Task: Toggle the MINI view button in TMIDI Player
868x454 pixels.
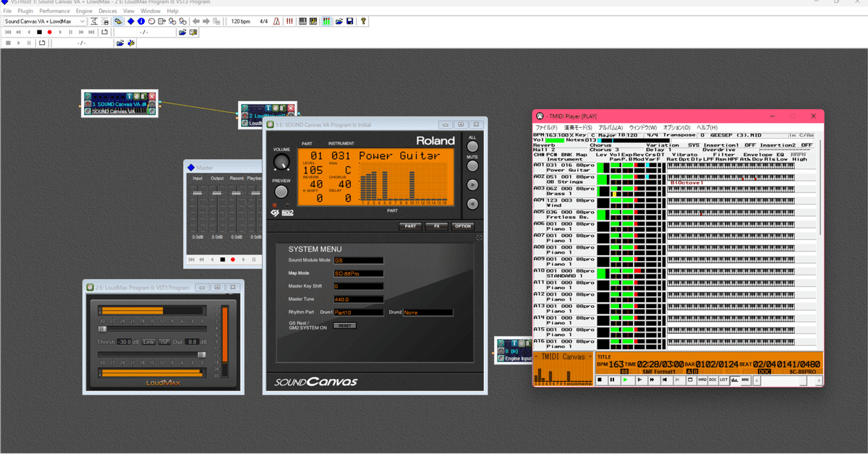Action: pos(745,380)
